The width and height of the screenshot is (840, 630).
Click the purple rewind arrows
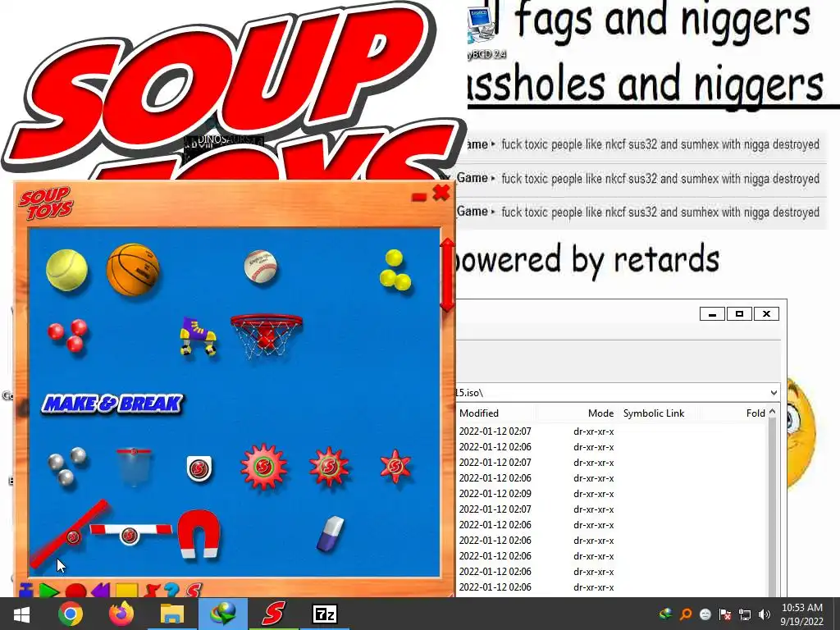(x=101, y=591)
